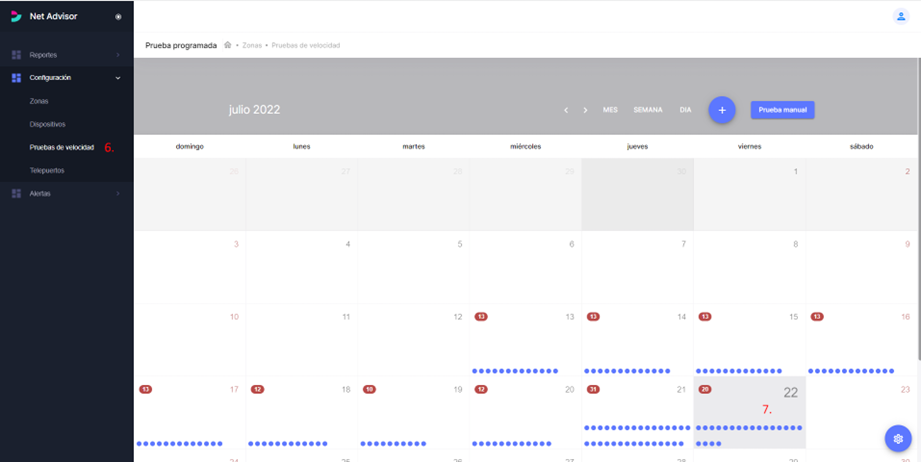Open the user profile avatar icon

(x=900, y=16)
